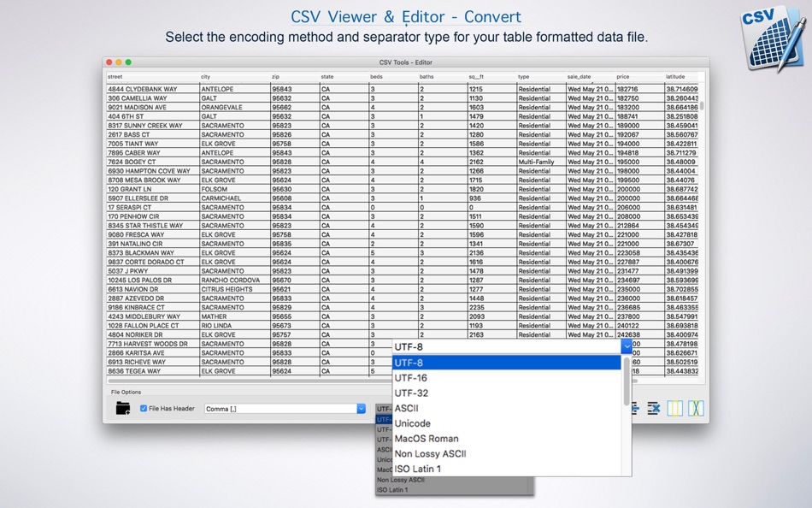Click the price column header
Screen dimensions: 812x508
tap(639, 77)
